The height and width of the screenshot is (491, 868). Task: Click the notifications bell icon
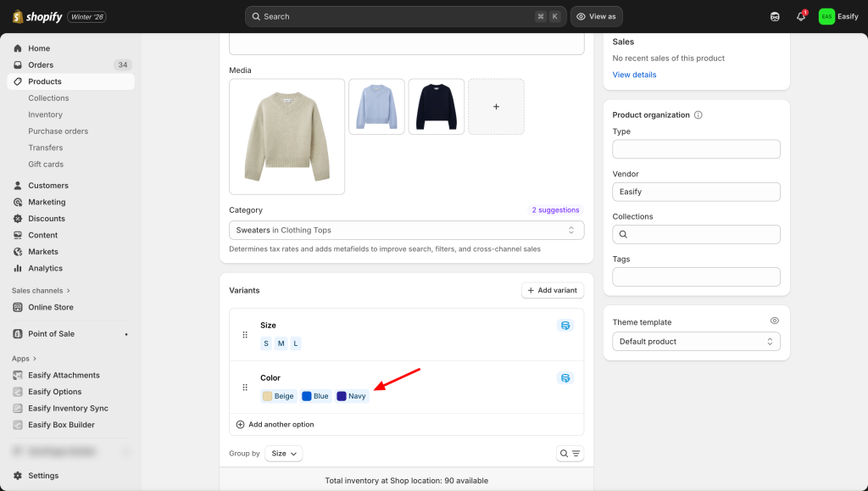coord(800,16)
